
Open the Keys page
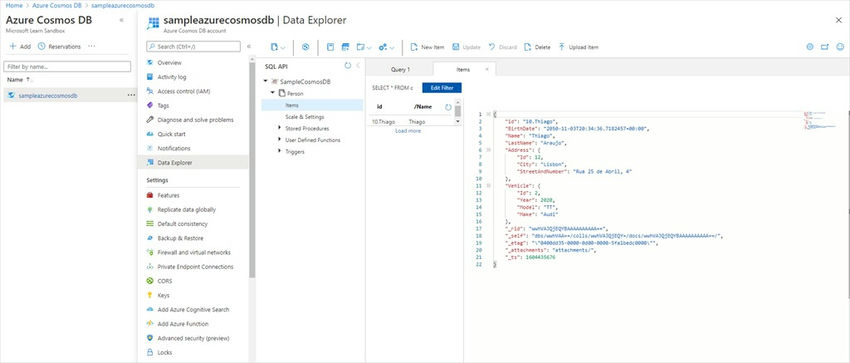tap(163, 295)
